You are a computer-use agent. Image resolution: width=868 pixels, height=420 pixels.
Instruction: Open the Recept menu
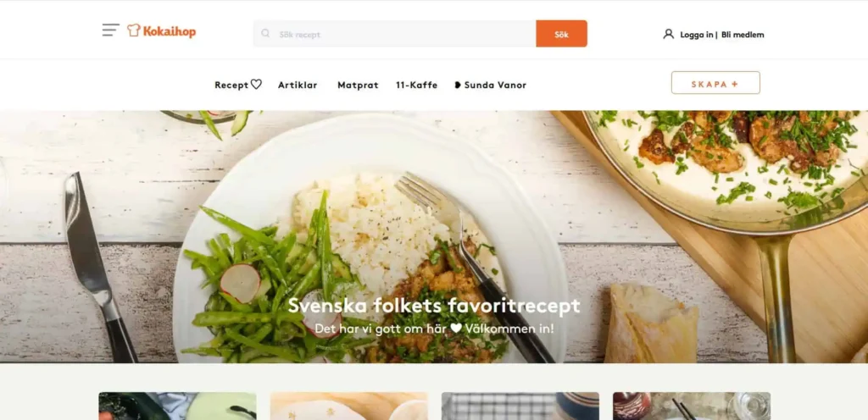pos(231,86)
